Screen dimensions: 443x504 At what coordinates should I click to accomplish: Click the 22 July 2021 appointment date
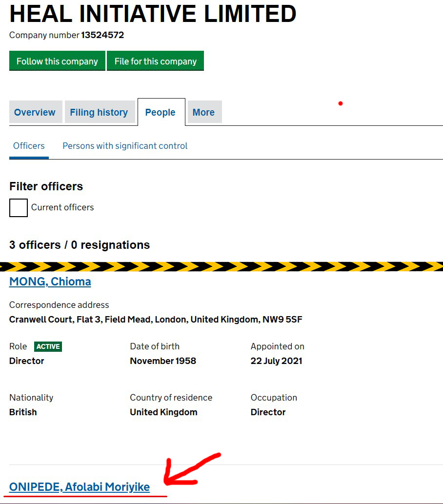276,361
